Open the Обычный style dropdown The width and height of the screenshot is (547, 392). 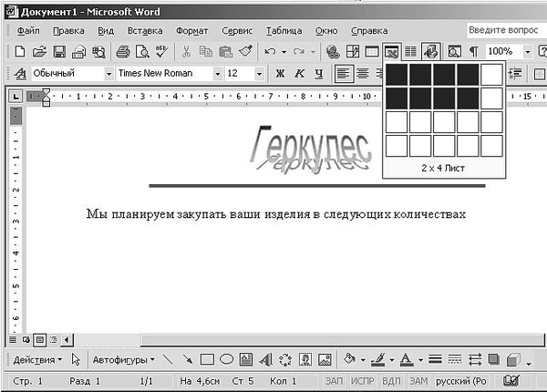tap(109, 73)
